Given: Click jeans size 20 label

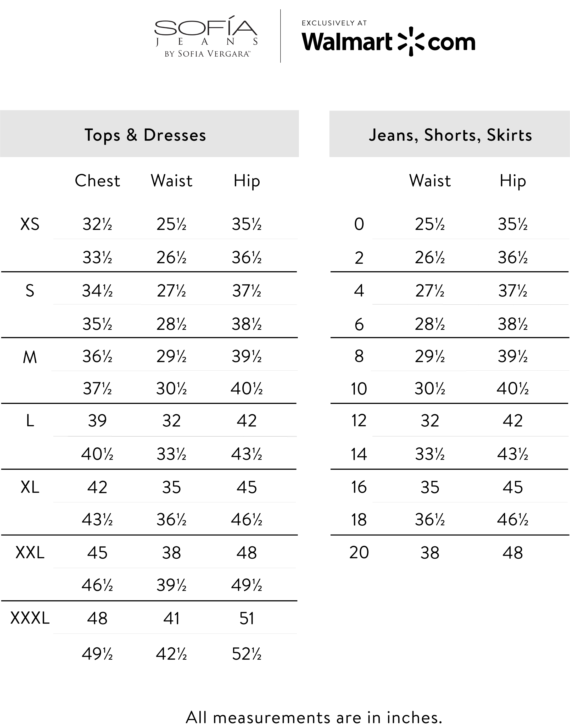Looking at the screenshot, I should 359,552.
